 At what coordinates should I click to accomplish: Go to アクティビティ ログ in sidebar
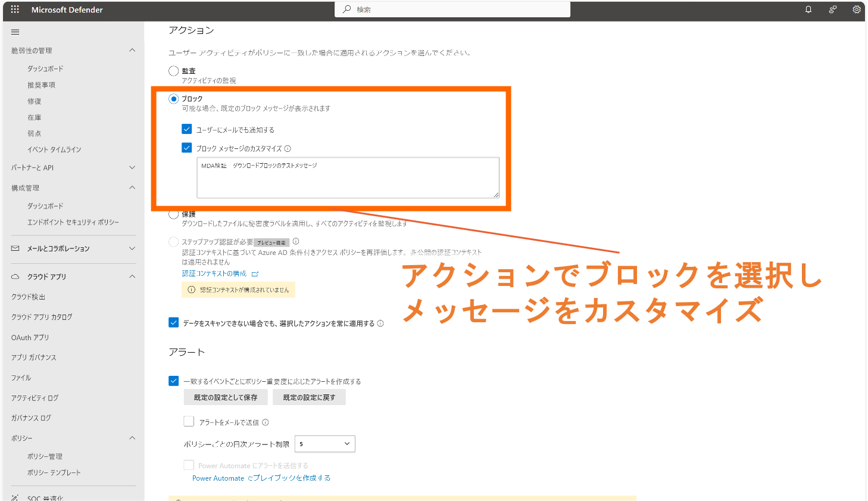(35, 398)
